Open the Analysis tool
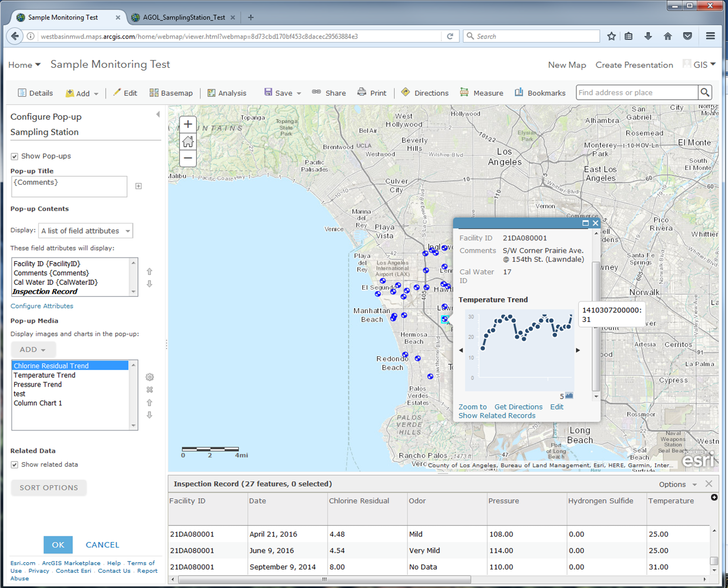This screenshot has width=728, height=588. 227,93
